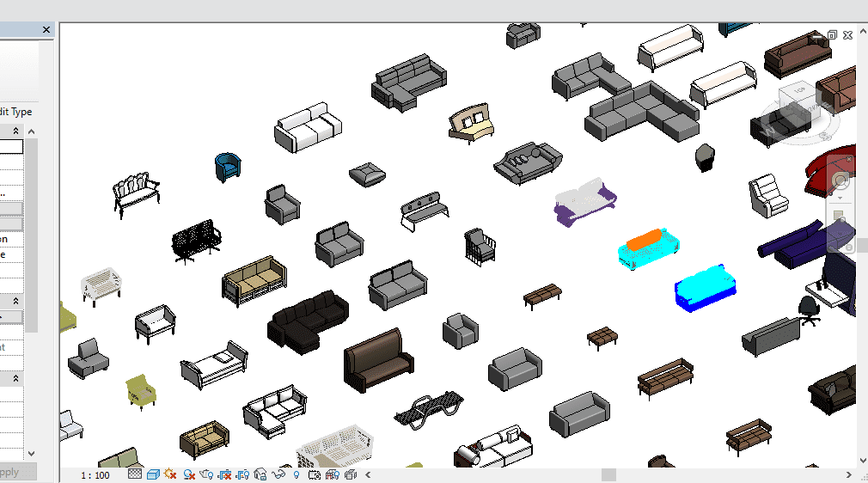Toggle Crop View in view control bar
This screenshot has height=483, width=868.
point(224,474)
